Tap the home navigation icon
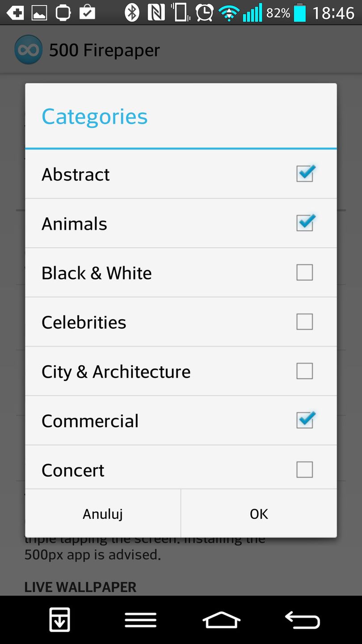Image resolution: width=362 pixels, height=644 pixels. [x=222, y=620]
